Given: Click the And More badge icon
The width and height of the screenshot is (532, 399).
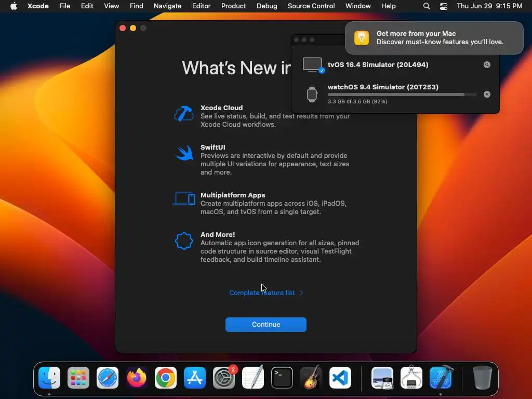Looking at the screenshot, I should pos(184,241).
